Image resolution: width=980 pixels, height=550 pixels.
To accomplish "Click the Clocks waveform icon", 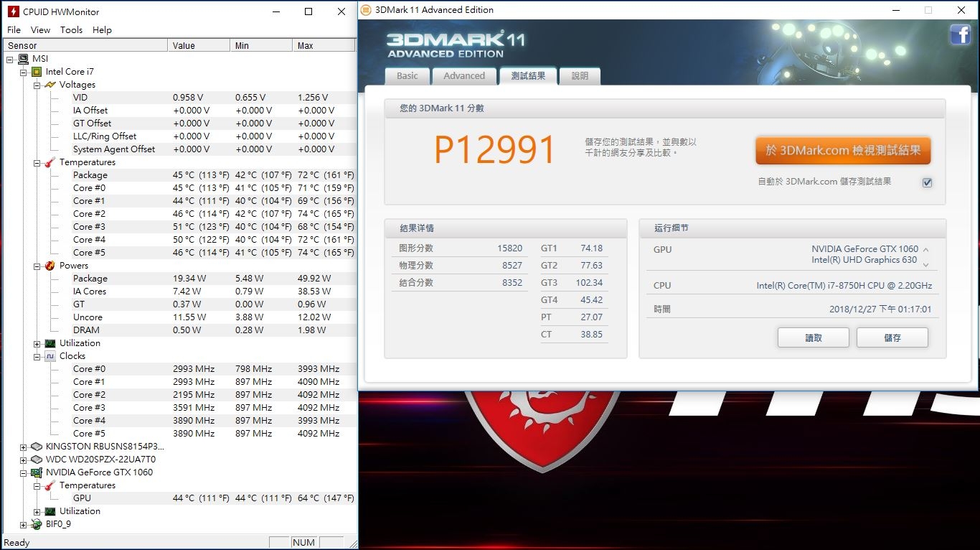I will [x=50, y=356].
